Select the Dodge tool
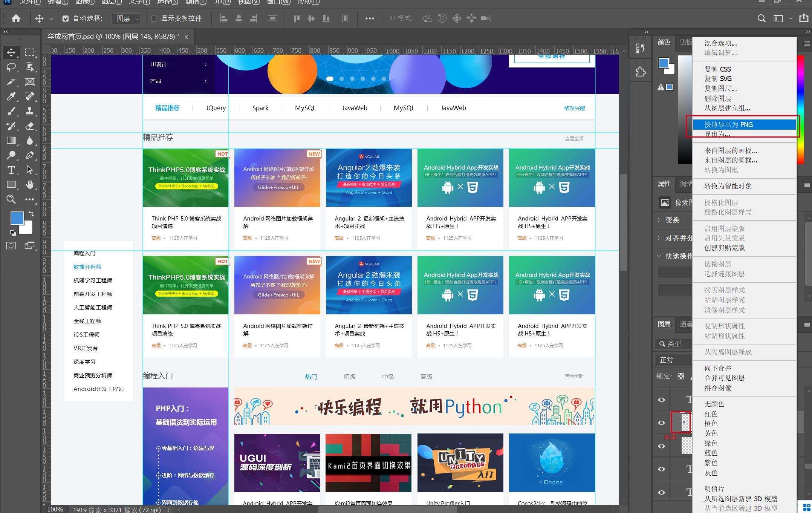Image resolution: width=812 pixels, height=513 pixels. [x=11, y=155]
